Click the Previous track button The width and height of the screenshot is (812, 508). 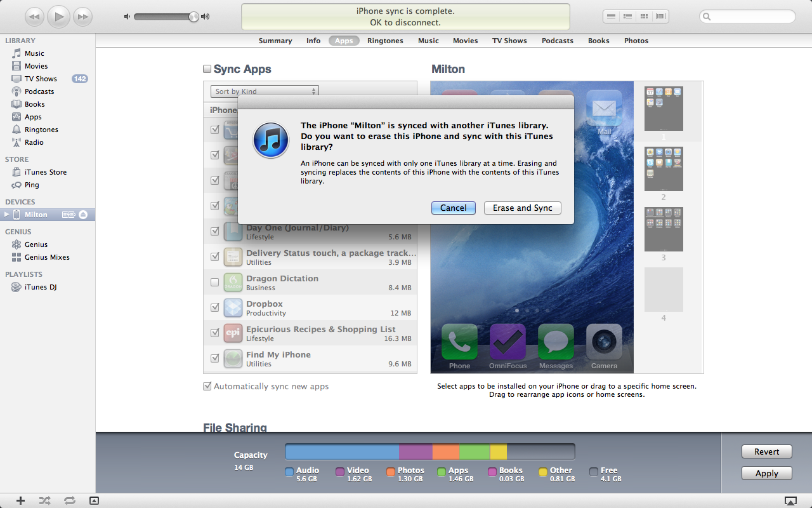pos(34,17)
